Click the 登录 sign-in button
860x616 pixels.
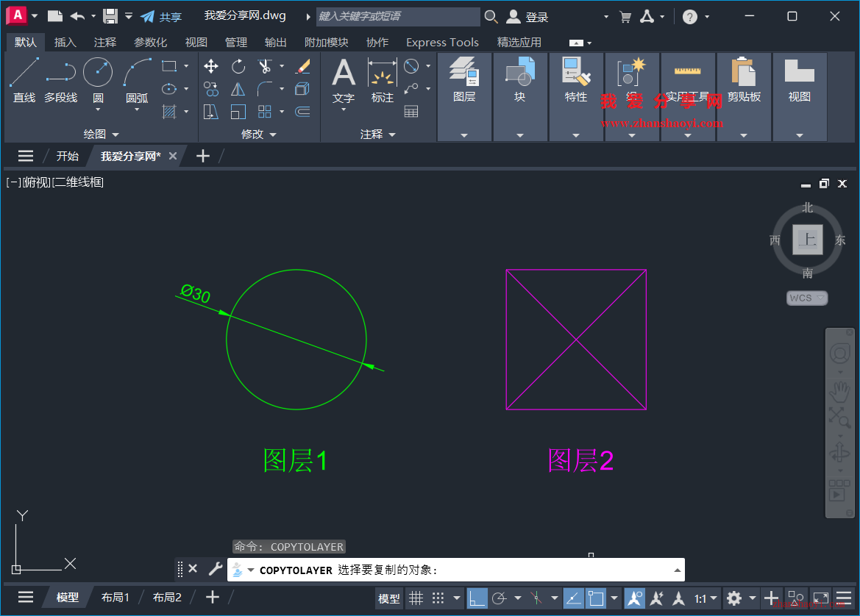coord(527,17)
